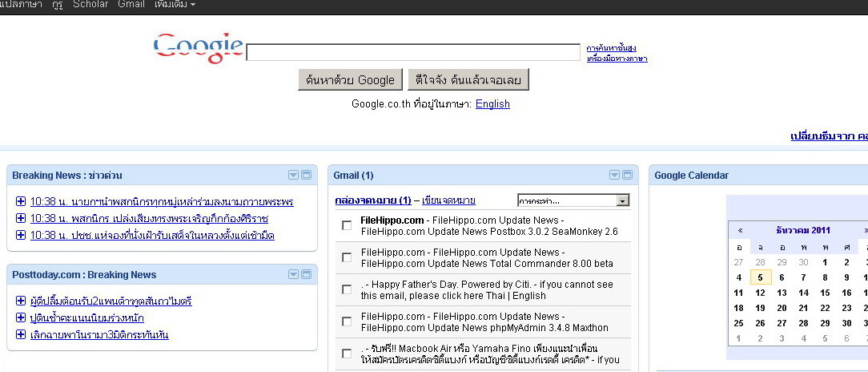Open the การกระทำ actions dropdown
This screenshot has width=868, height=372.
pyautogui.click(x=573, y=200)
